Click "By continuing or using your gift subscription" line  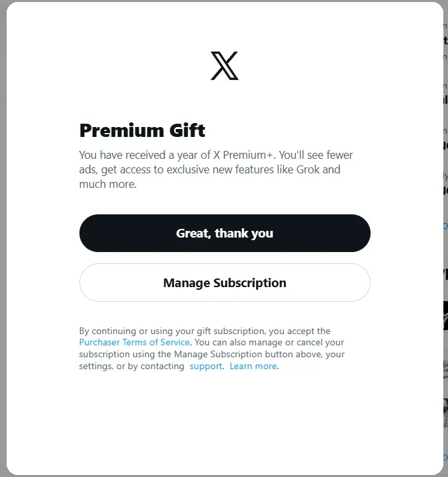point(173,331)
